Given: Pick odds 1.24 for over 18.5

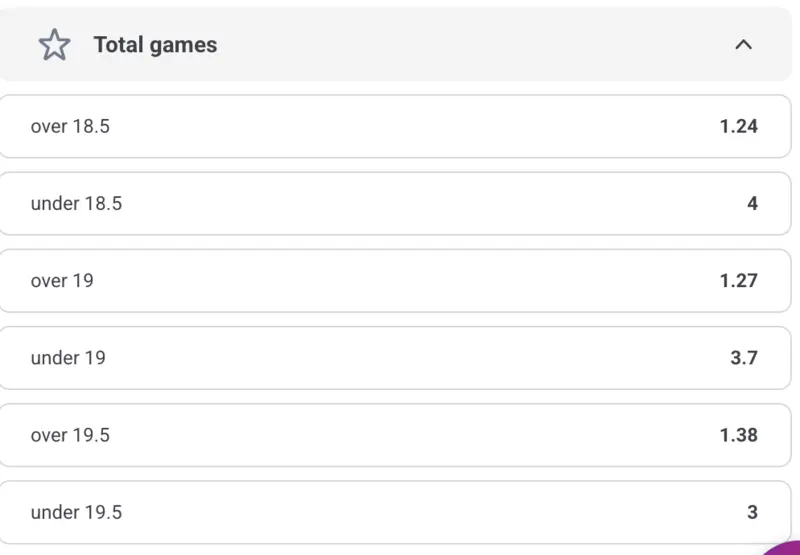Looking at the screenshot, I should (x=738, y=126).
